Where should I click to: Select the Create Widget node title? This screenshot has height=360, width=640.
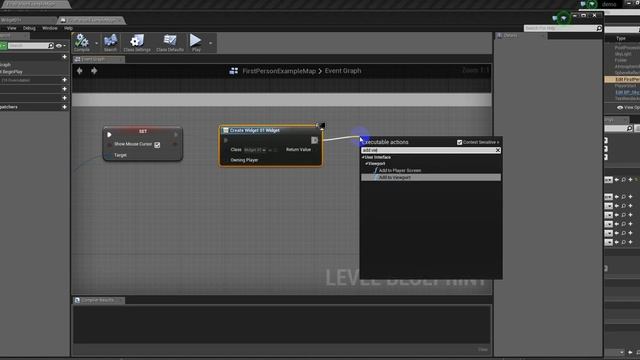(255, 131)
